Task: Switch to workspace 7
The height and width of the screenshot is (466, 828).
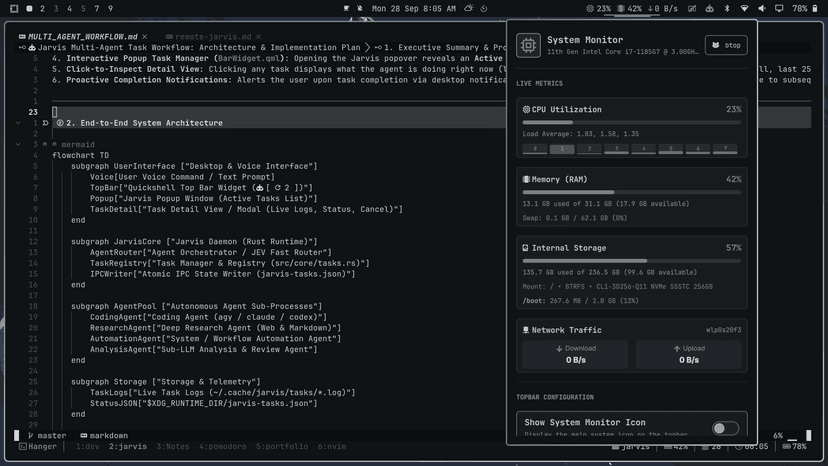Action: coord(97,8)
